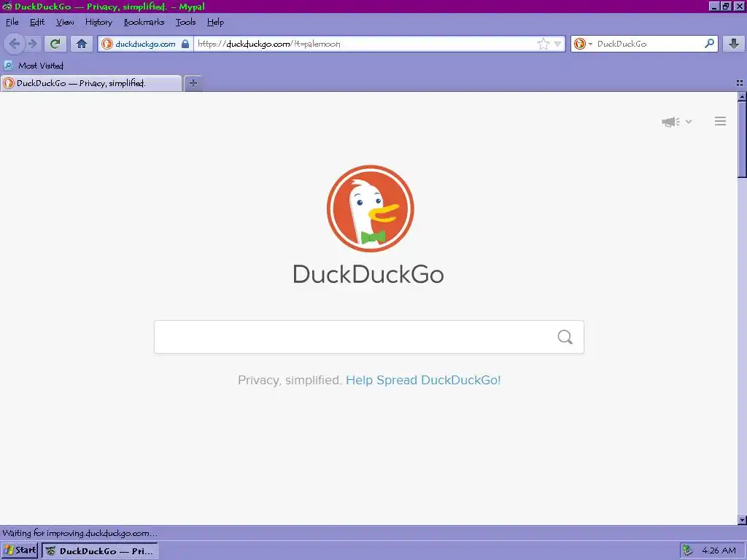Open the Tools menu
The image size is (747, 560).
(185, 22)
